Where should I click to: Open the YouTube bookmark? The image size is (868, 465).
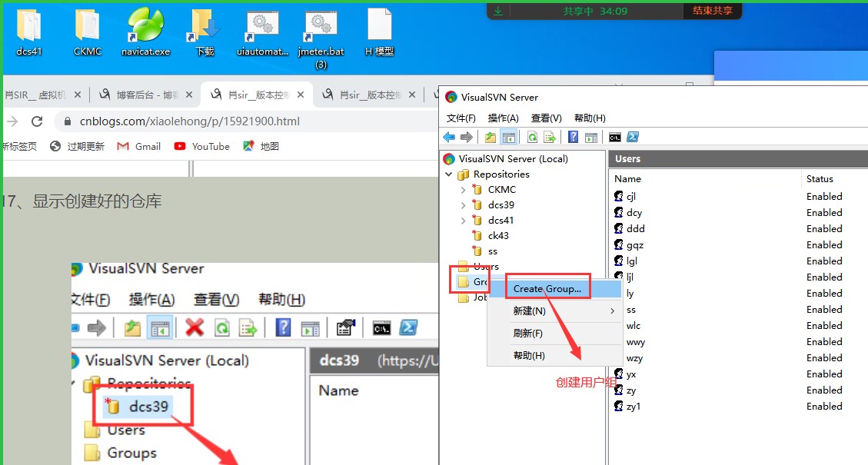click(201, 146)
